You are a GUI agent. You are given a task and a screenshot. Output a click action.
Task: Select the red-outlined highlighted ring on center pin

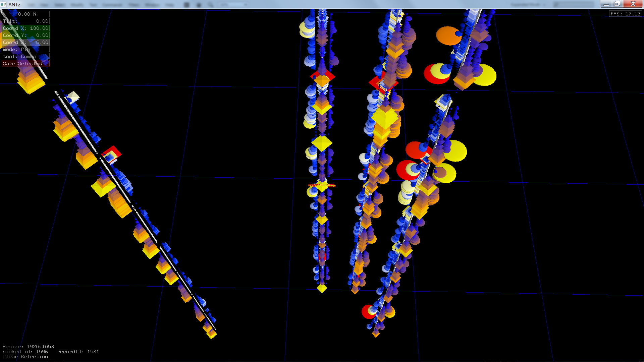coord(322,185)
